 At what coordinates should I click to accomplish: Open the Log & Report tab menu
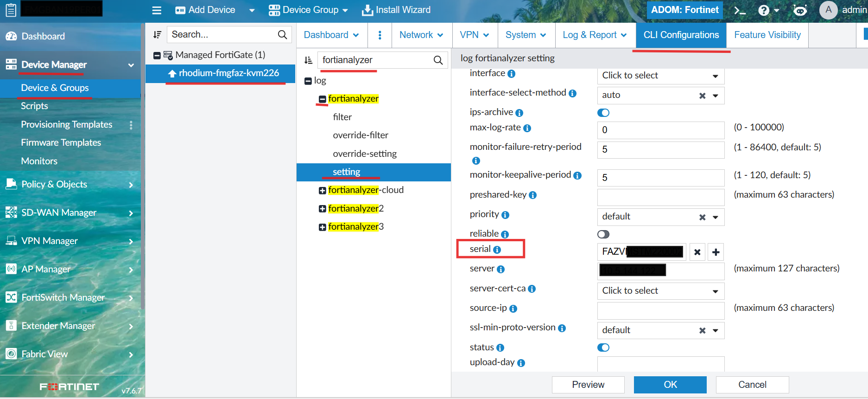click(x=595, y=35)
